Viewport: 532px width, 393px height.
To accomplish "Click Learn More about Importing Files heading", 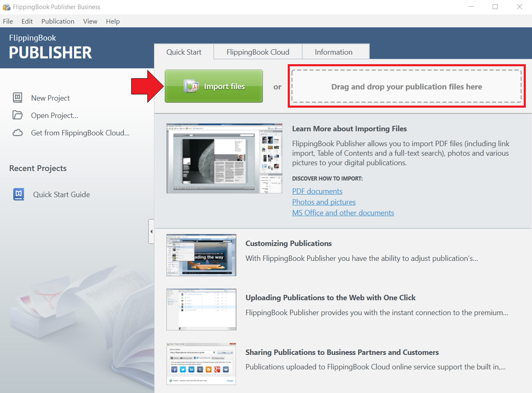I will [x=349, y=129].
